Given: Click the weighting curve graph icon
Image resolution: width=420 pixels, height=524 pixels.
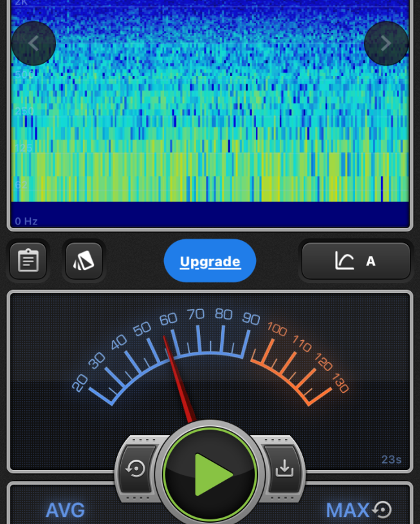Looking at the screenshot, I should point(345,261).
